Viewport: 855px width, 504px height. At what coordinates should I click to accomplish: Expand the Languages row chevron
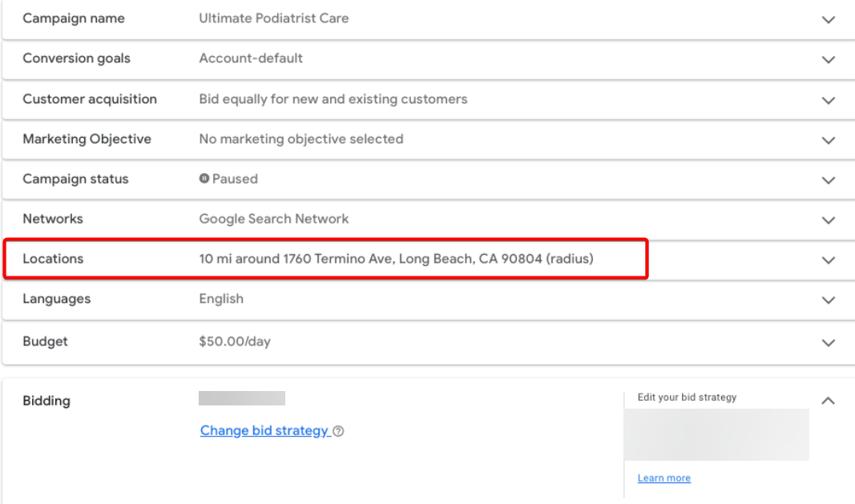pos(829,300)
